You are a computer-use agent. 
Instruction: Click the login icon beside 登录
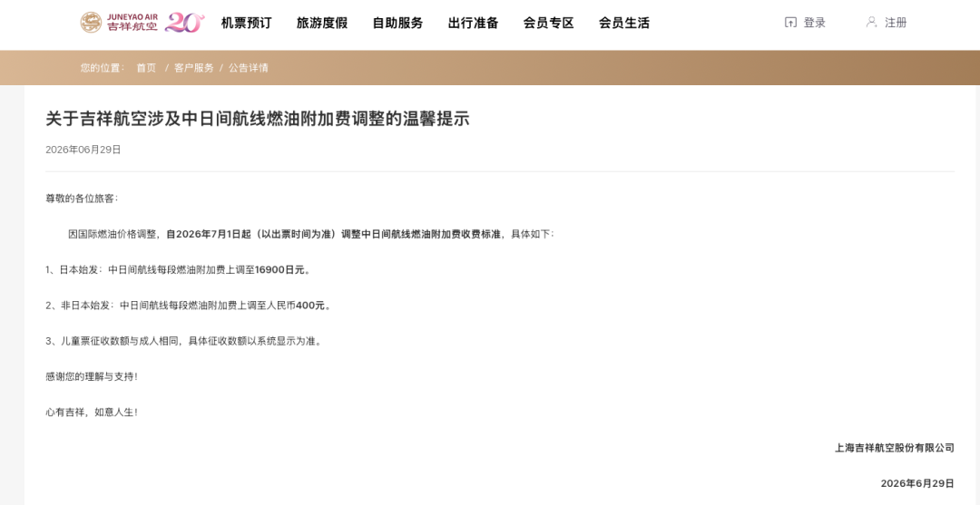click(790, 23)
